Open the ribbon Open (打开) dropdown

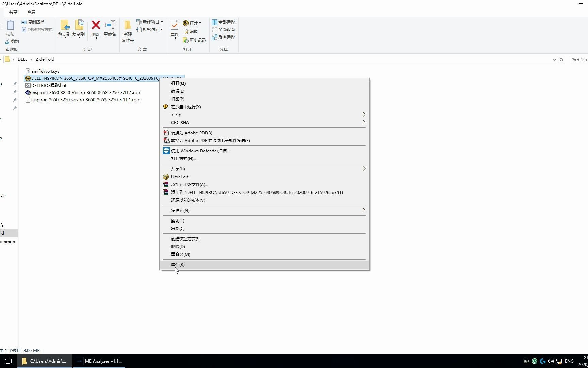192,23
